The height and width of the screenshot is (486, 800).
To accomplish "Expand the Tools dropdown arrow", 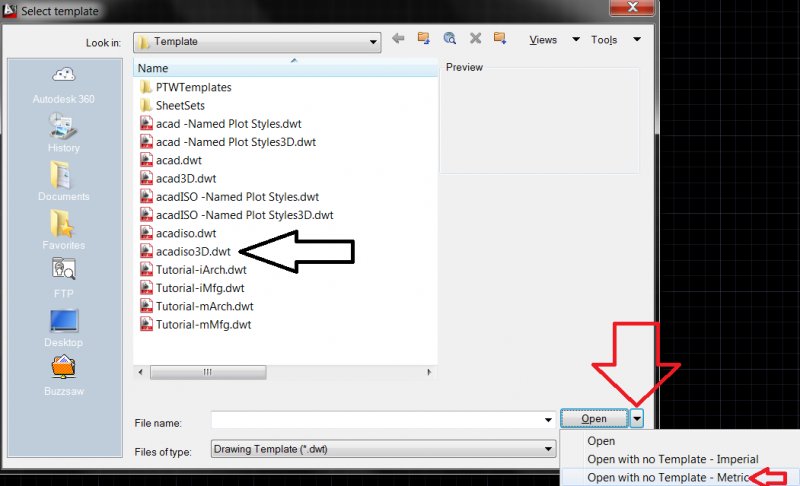I will [x=637, y=39].
